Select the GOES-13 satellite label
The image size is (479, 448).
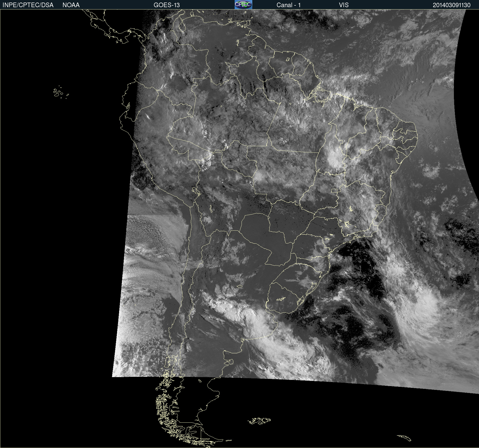(166, 5)
